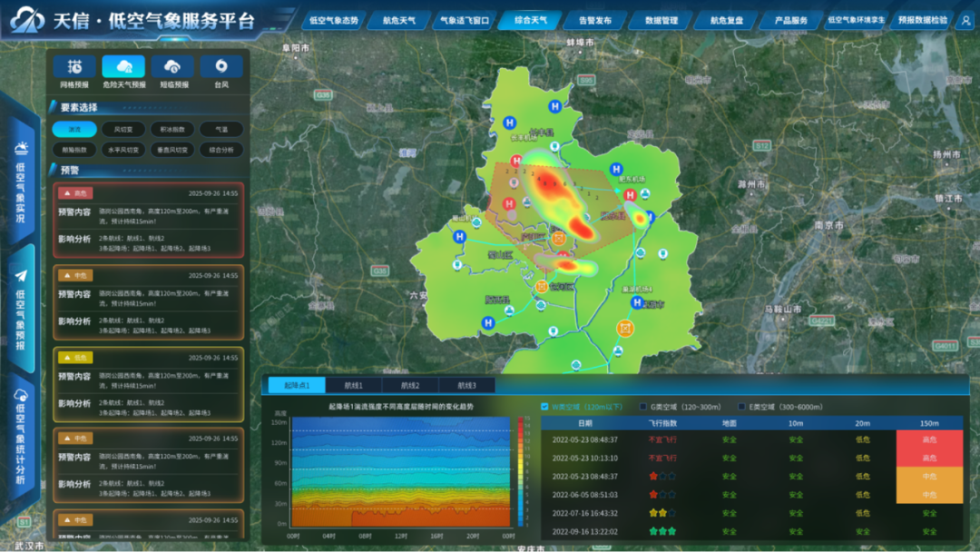
Task: Select the 气温 element option
Action: 221,130
